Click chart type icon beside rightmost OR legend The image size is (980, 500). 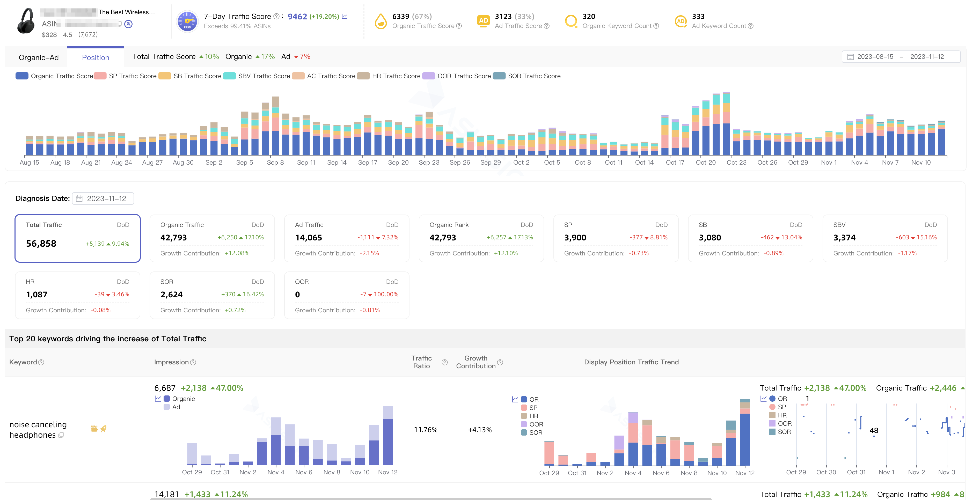[x=764, y=399]
